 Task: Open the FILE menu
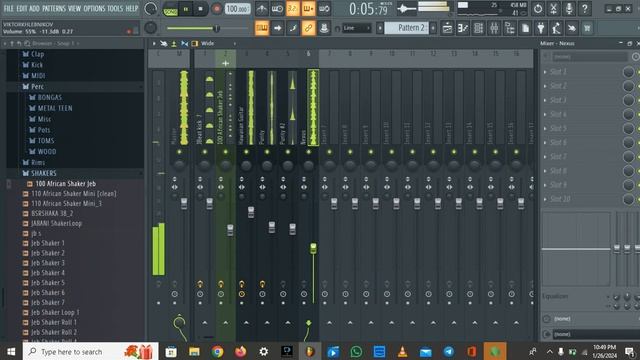[x=9, y=9]
